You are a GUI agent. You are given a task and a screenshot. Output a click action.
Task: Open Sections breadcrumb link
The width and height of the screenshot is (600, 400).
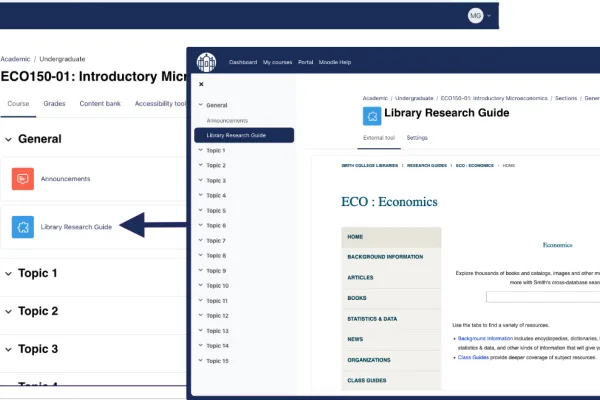point(566,98)
